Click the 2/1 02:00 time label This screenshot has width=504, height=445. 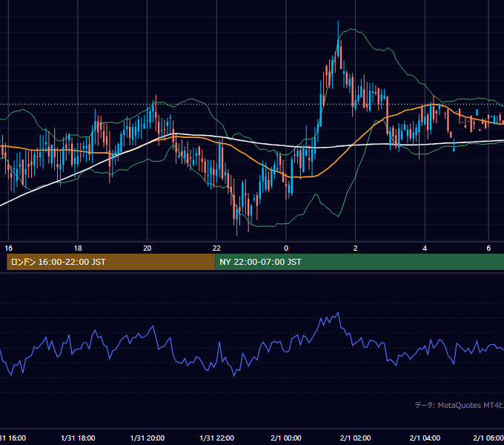(356, 438)
